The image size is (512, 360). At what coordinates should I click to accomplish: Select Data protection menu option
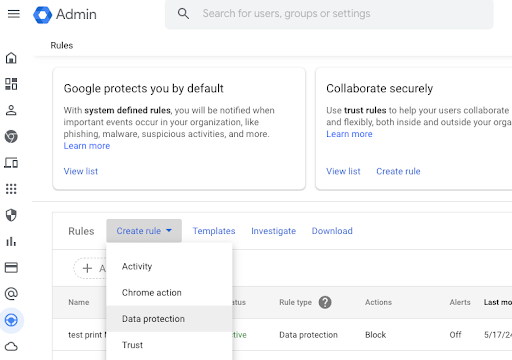coord(169,319)
